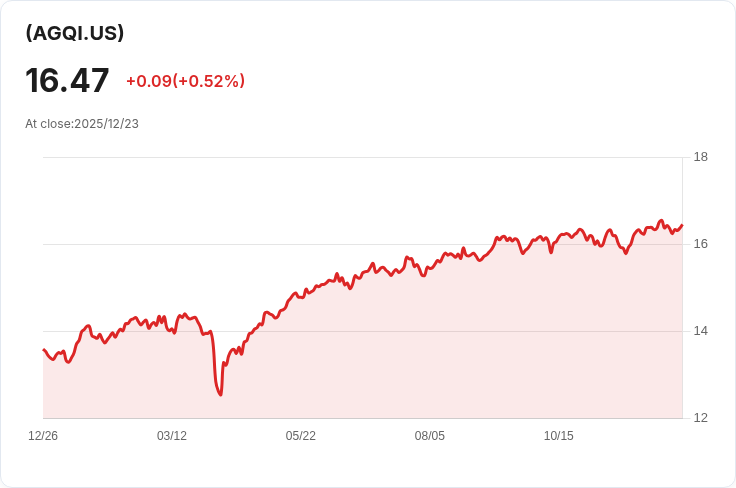Viewport: 736px width, 488px height.
Task: Click the +0.09(+0.52%) price change
Action: (x=185, y=81)
